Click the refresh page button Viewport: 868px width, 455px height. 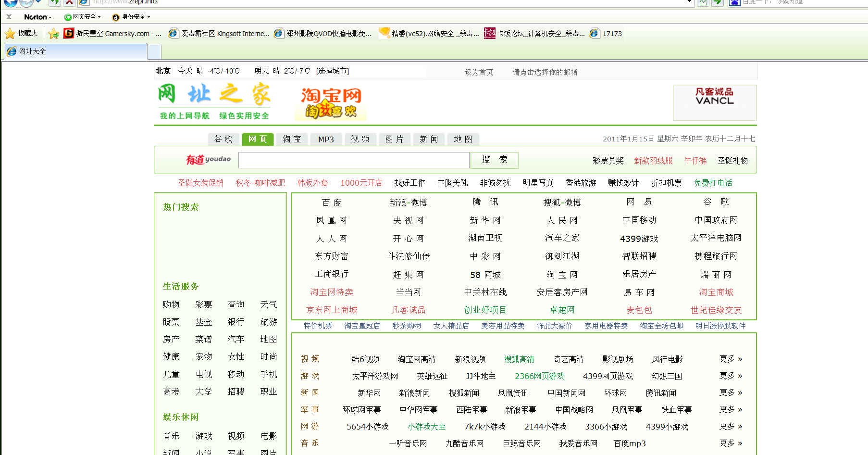click(55, 2)
